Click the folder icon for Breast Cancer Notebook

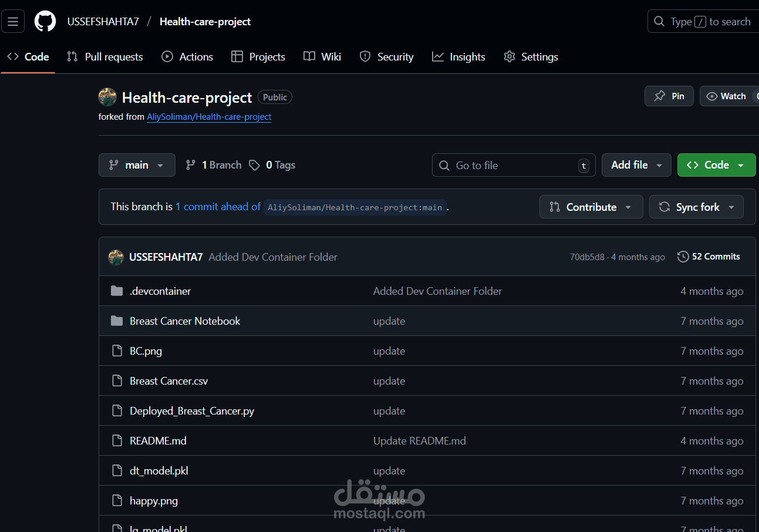click(117, 321)
